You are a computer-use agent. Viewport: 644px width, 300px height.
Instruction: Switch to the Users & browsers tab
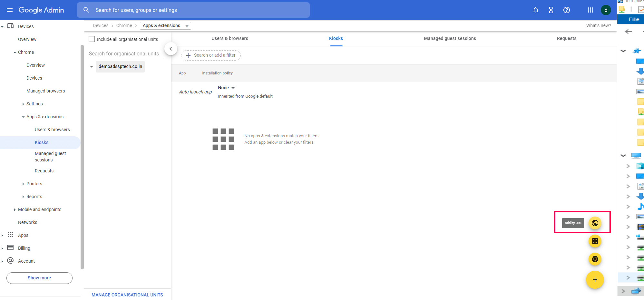230,38
